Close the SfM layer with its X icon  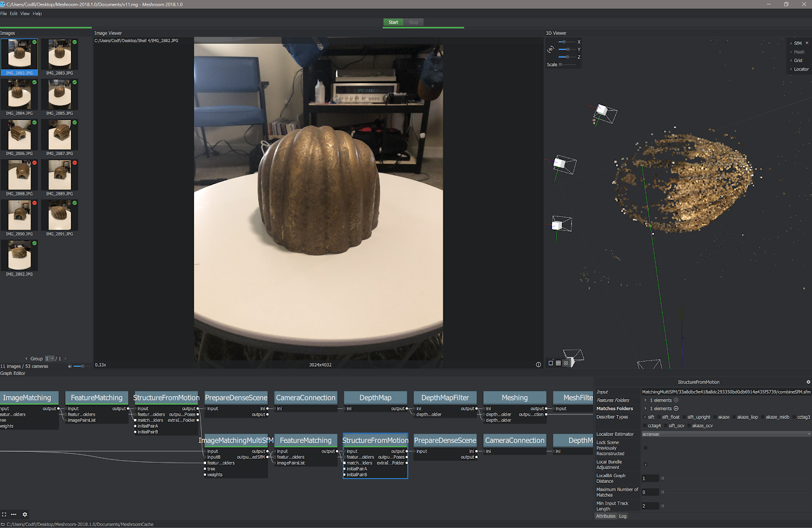[x=807, y=43]
